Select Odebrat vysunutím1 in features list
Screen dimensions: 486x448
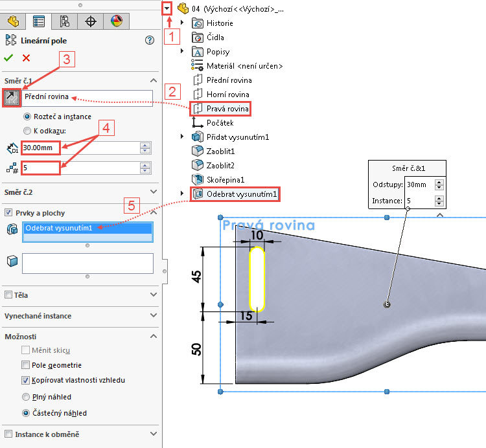tap(87, 228)
